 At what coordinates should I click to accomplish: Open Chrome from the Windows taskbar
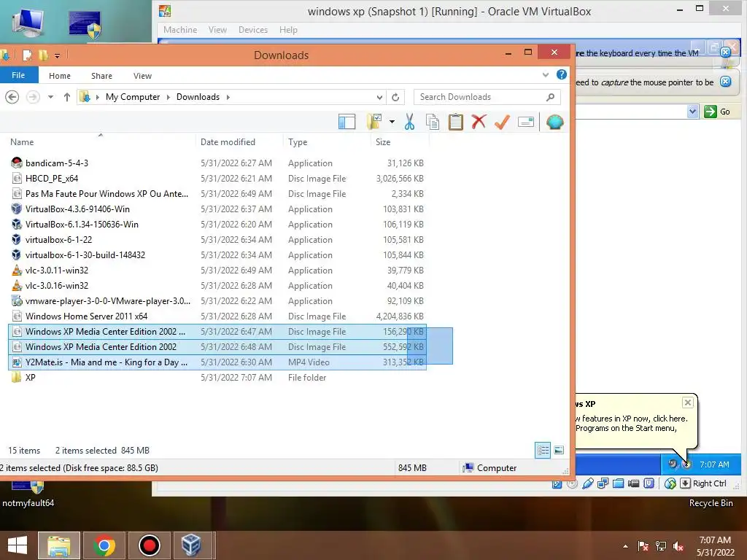104,545
